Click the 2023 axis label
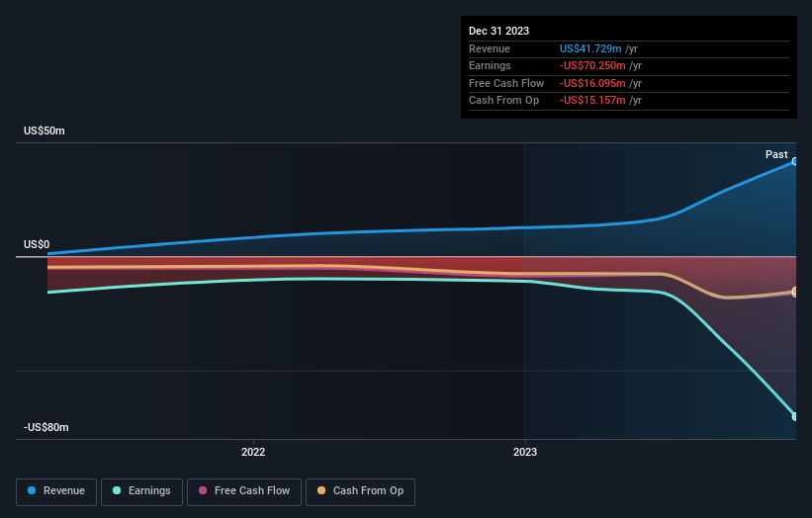The height and width of the screenshot is (518, 812). [525, 452]
